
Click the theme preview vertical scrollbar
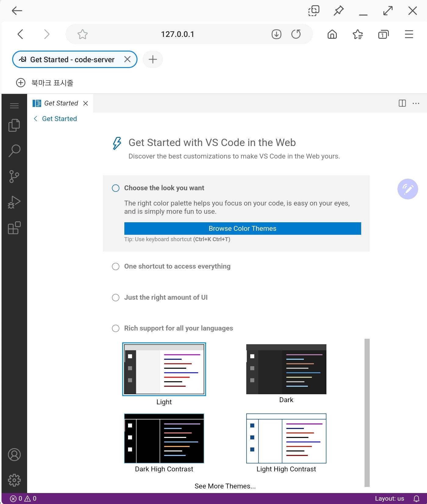(x=367, y=413)
